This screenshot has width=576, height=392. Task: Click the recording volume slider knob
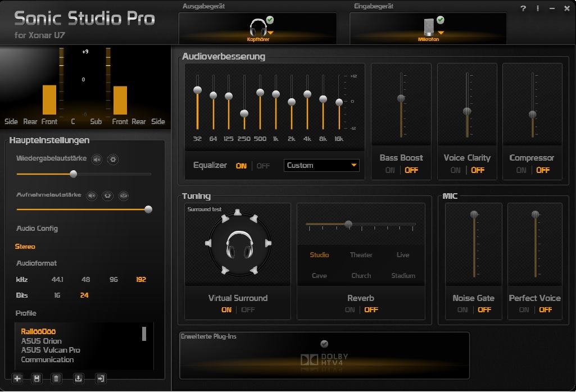coord(148,209)
